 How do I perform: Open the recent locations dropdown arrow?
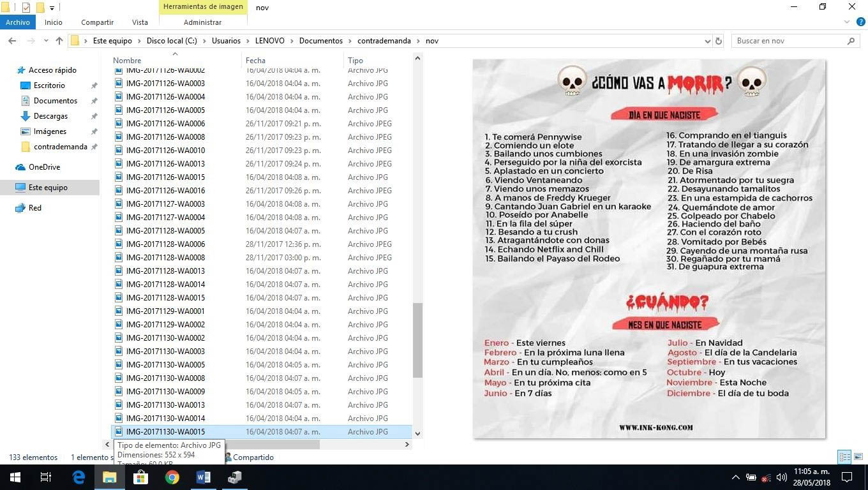(45, 41)
